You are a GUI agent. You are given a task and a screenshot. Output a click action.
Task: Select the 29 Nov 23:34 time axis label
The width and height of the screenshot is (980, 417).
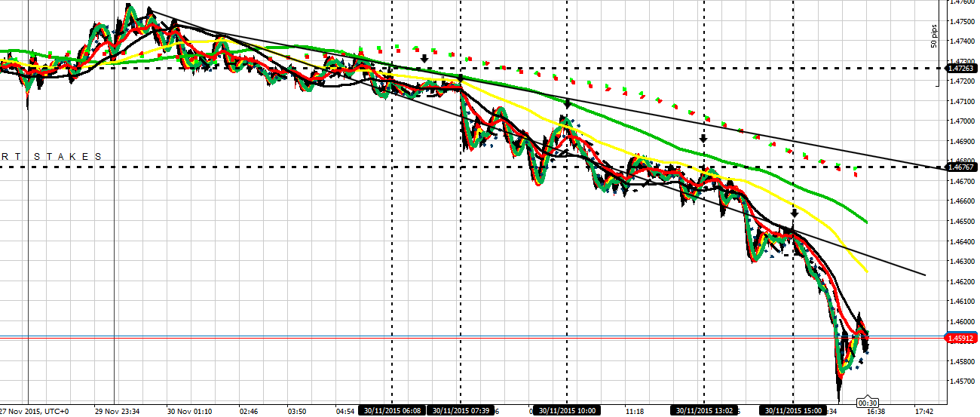(x=117, y=412)
